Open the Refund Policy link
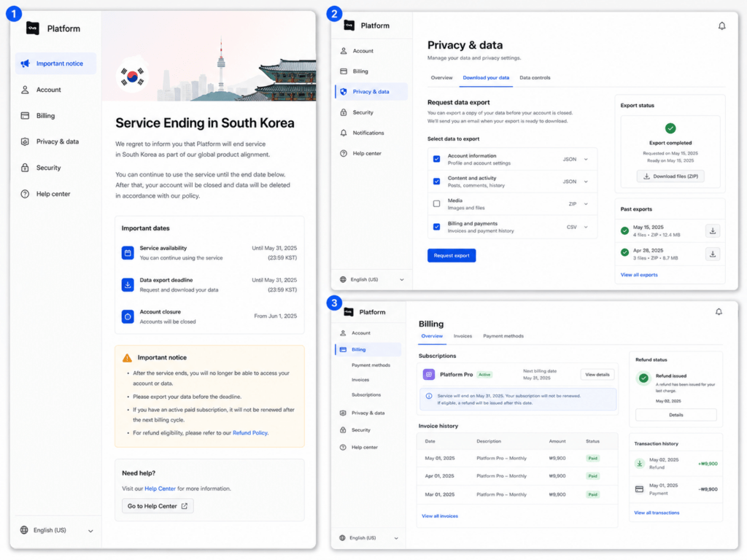Image resolution: width=747 pixels, height=560 pixels. pos(250,433)
